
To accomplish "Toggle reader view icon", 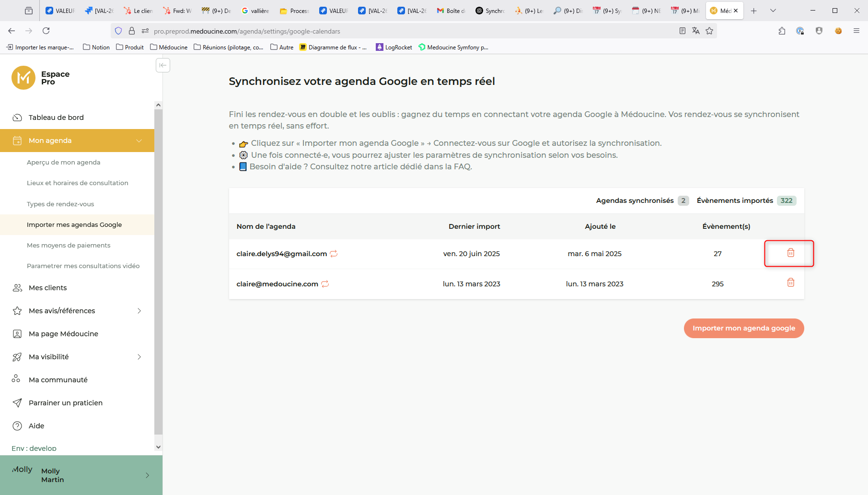I will 683,31.
